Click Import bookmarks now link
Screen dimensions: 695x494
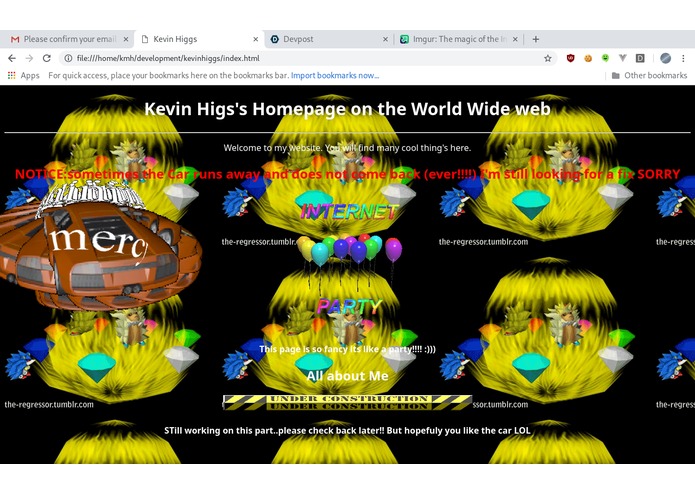pyautogui.click(x=335, y=75)
